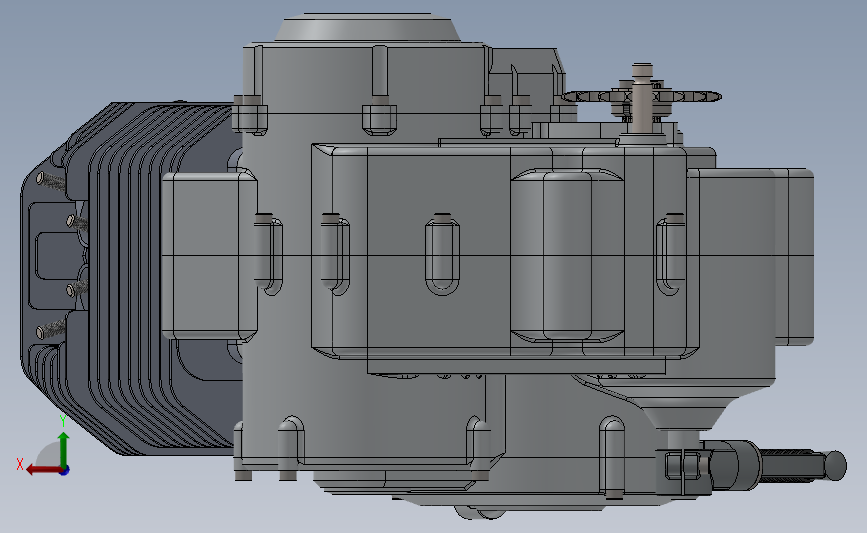This screenshot has width=867, height=533.
Task: Select the hex nut beside the bottom right shaft
Action: pyautogui.click(x=682, y=466)
